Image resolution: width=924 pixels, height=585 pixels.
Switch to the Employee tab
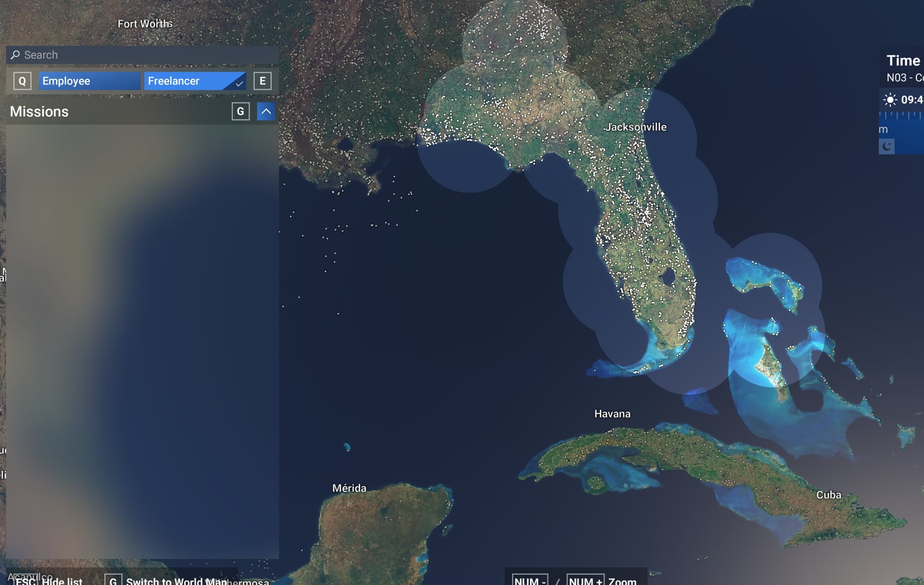coord(90,81)
